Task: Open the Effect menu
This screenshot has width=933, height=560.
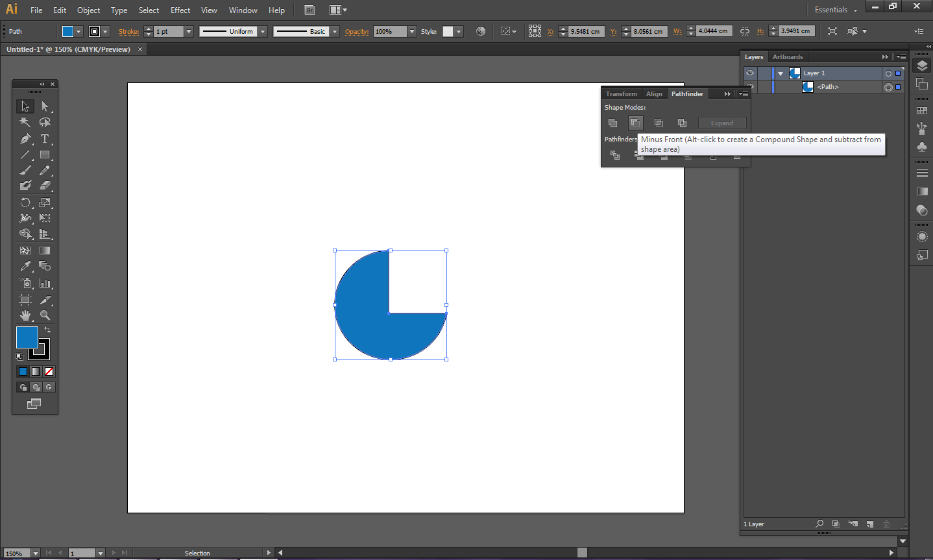Action: pos(180,10)
